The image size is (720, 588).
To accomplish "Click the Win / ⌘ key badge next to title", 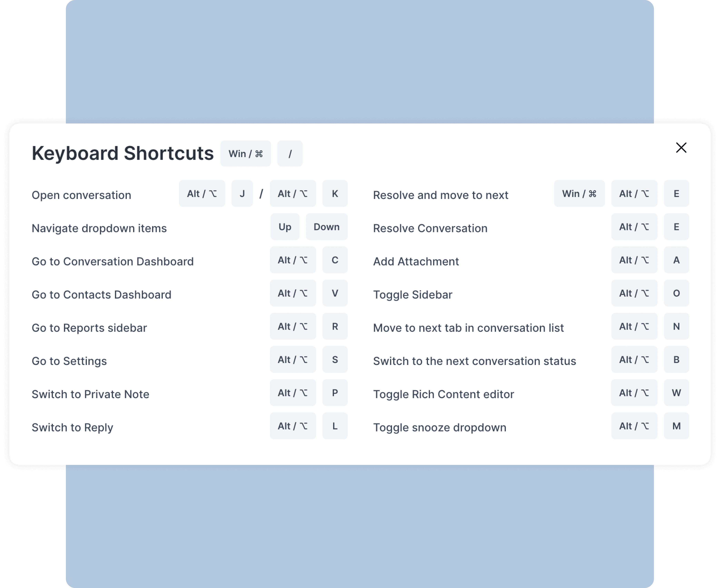I will coord(246,153).
